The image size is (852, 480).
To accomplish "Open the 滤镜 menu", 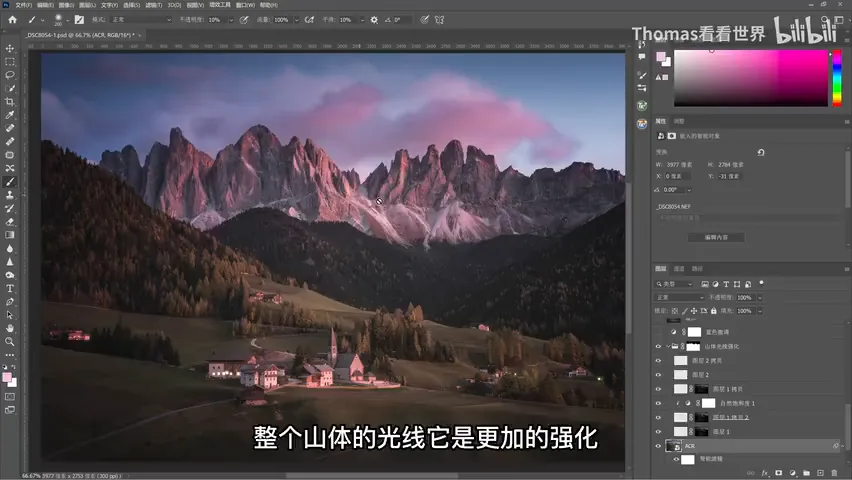I will [x=154, y=5].
